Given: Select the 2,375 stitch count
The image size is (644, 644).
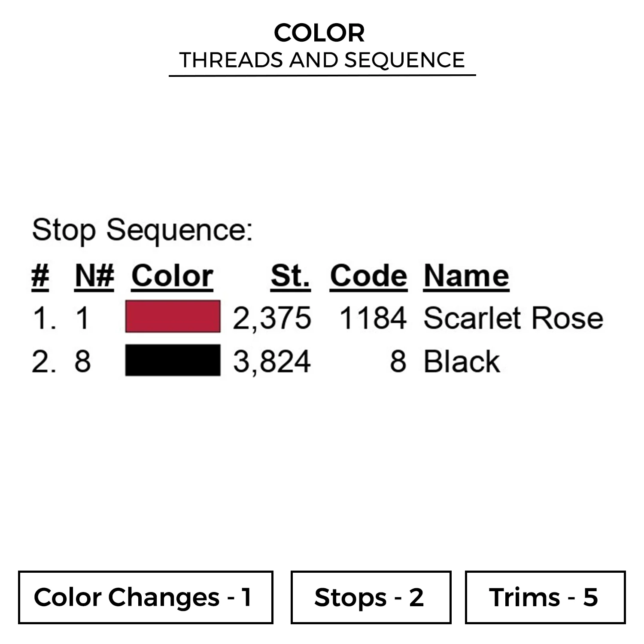Looking at the screenshot, I should (272, 318).
